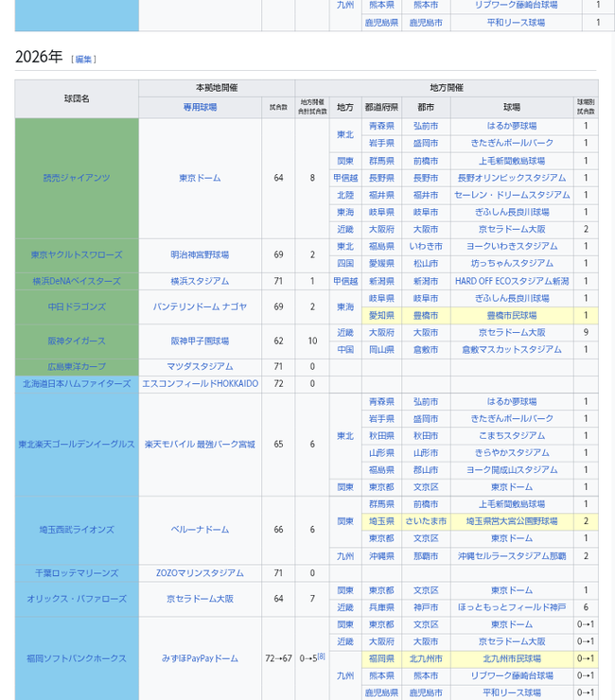
Task: Follow the 横浜DeNAベイスターズ link
Action: point(77,281)
